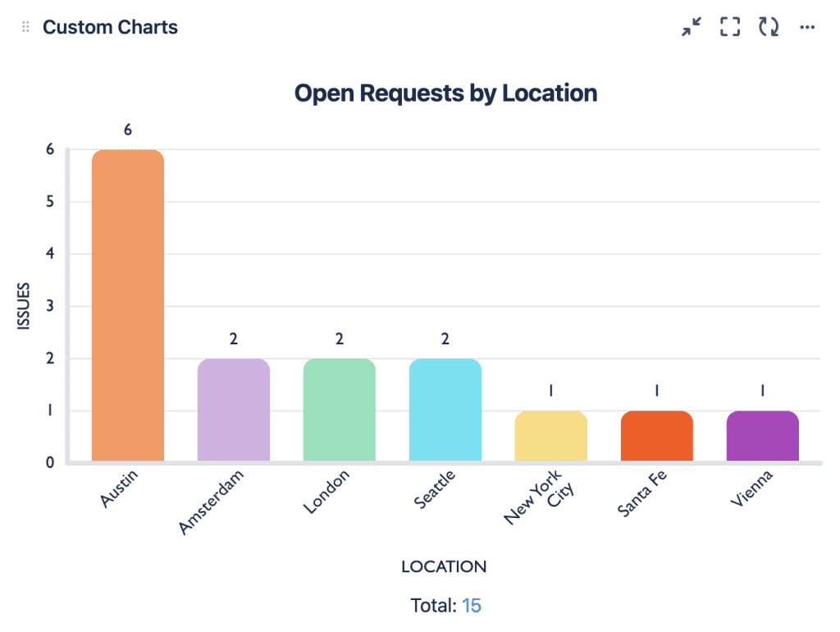Select the green London bar

click(340, 410)
